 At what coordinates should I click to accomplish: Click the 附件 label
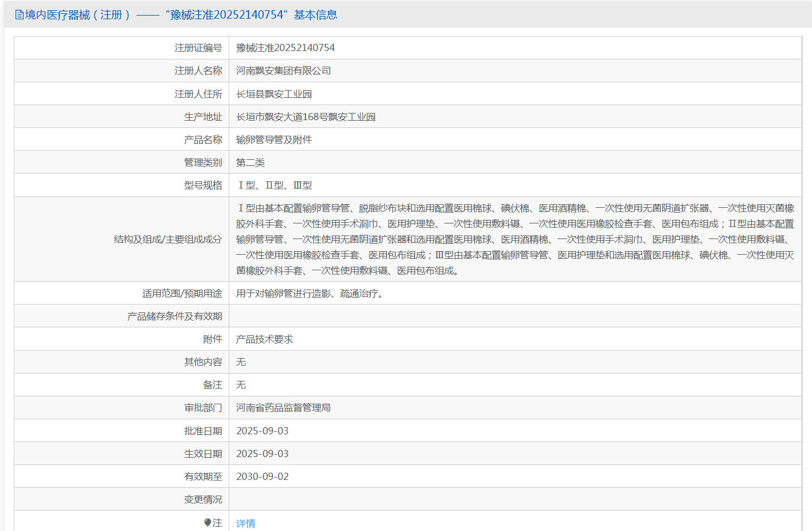pyautogui.click(x=212, y=339)
